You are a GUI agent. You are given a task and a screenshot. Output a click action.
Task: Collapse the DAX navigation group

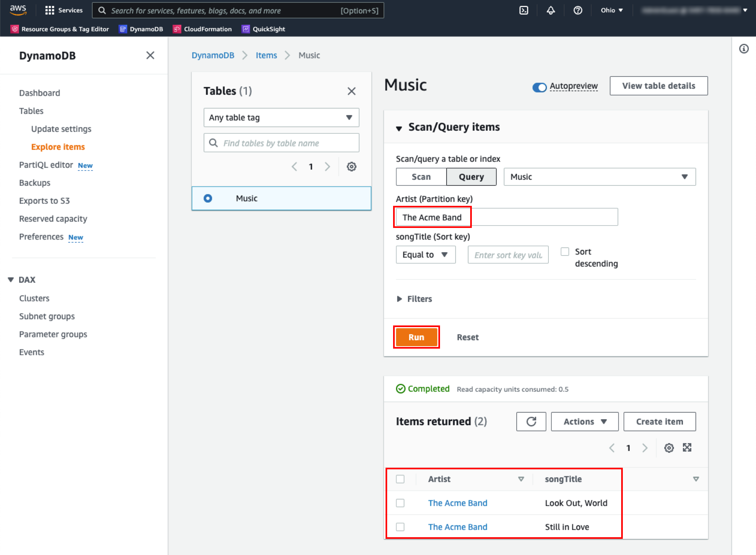point(11,279)
